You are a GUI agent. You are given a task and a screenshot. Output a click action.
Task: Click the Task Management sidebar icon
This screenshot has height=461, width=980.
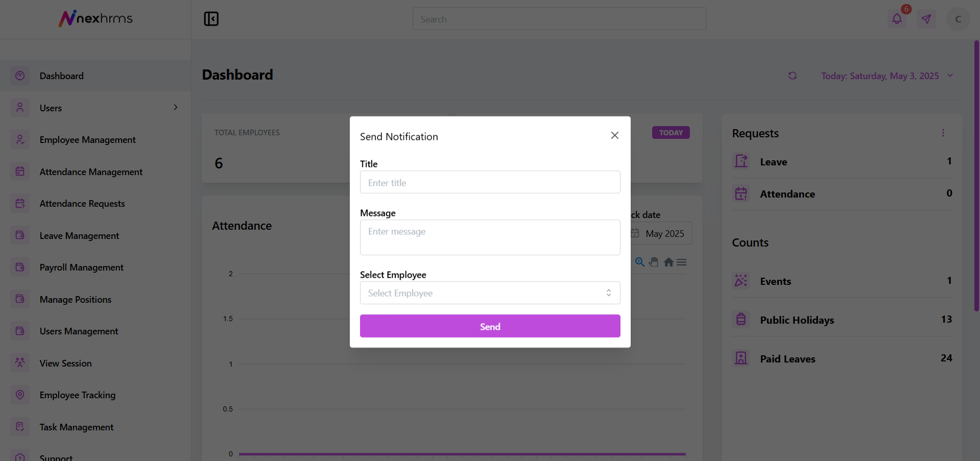point(20,427)
